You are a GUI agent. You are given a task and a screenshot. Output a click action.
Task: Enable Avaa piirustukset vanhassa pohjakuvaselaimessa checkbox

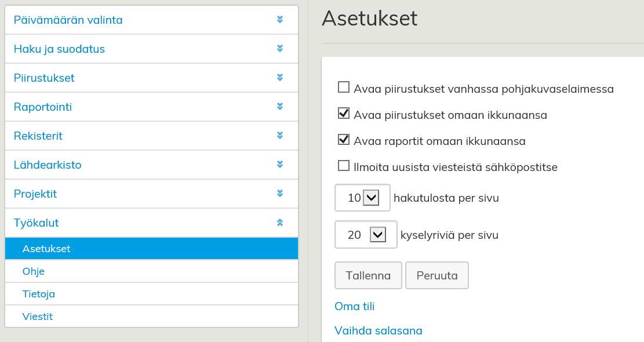coord(344,88)
